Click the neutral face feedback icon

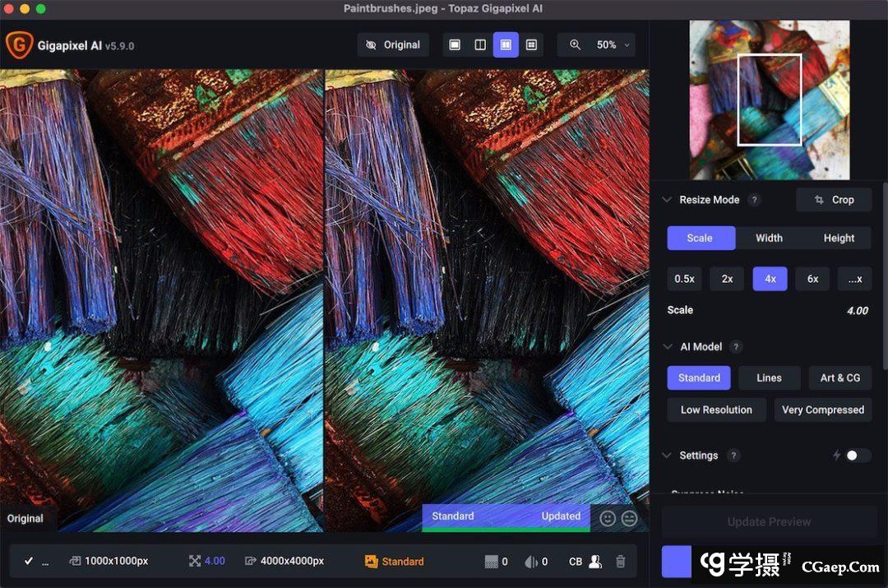629,518
